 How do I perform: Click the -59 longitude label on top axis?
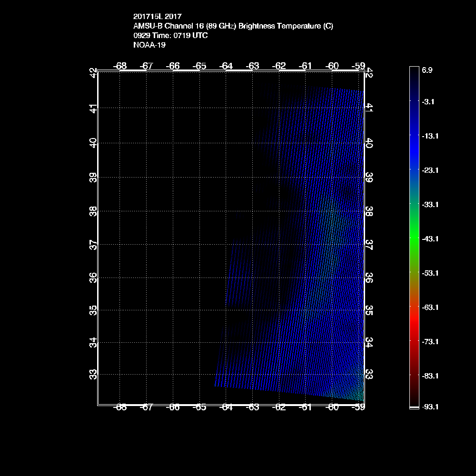click(x=358, y=66)
